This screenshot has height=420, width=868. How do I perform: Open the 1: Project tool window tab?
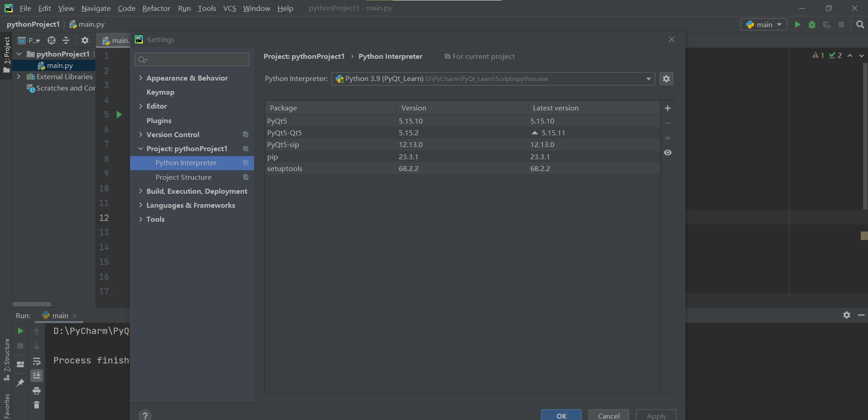tap(6, 55)
